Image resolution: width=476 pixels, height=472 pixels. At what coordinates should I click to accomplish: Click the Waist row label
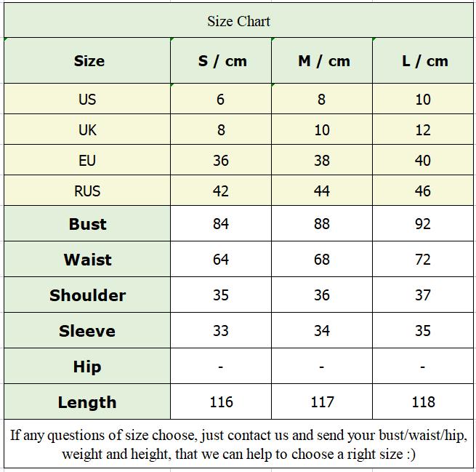[x=87, y=260]
